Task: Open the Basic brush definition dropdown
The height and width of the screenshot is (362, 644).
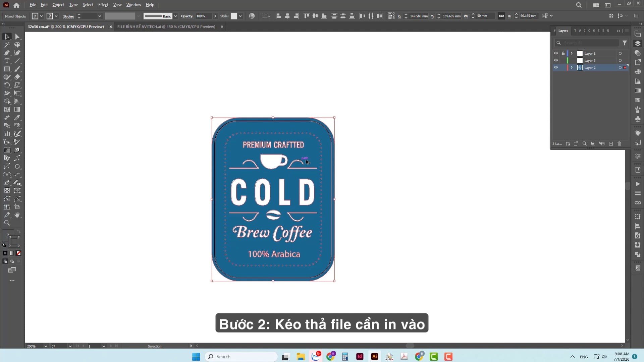Action: tap(175, 16)
